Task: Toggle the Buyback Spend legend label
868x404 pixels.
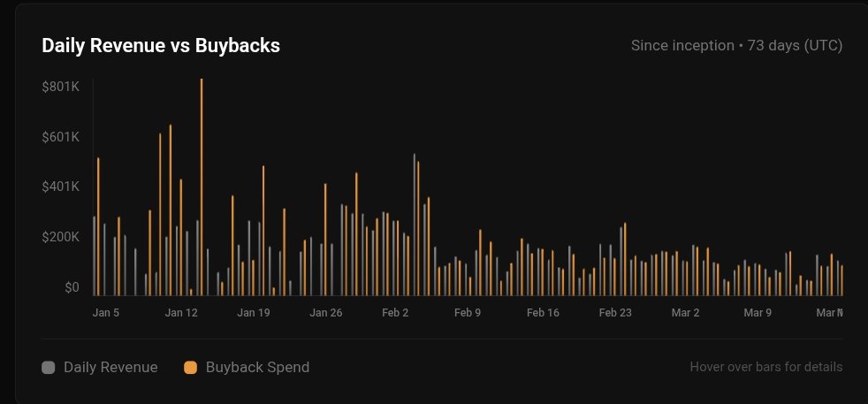Action: coord(257,368)
